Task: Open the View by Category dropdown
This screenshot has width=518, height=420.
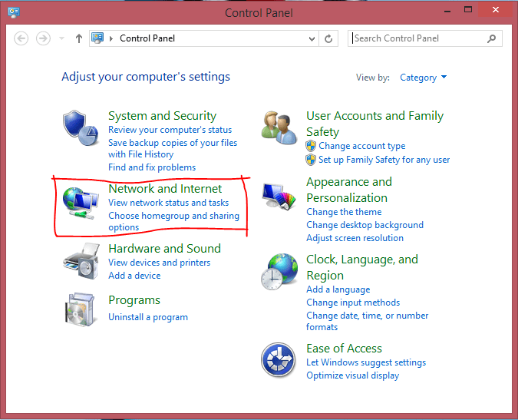Action: [423, 78]
